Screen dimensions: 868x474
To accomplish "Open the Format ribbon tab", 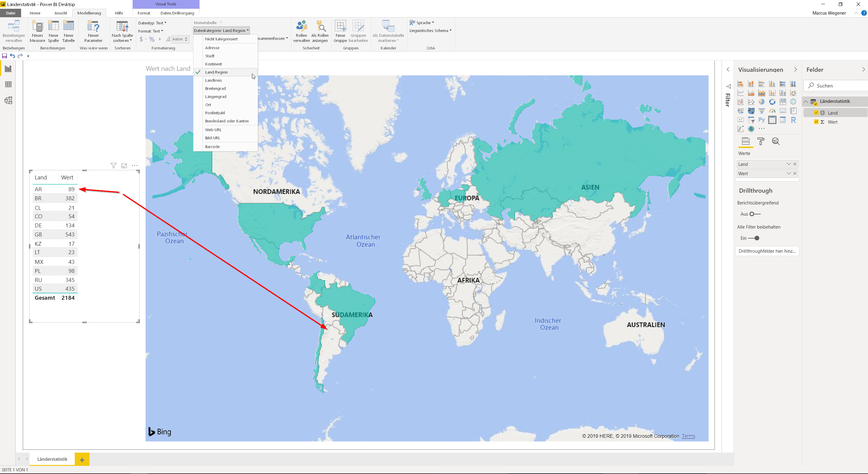I will click(x=144, y=13).
